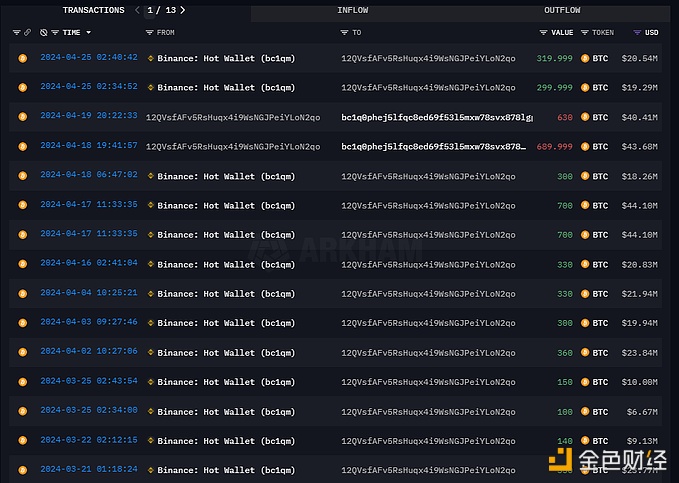The width and height of the screenshot is (679, 483).
Task: Open sender address 12QVsf in 2024-04-19 20:22:33 row
Action: [233, 117]
